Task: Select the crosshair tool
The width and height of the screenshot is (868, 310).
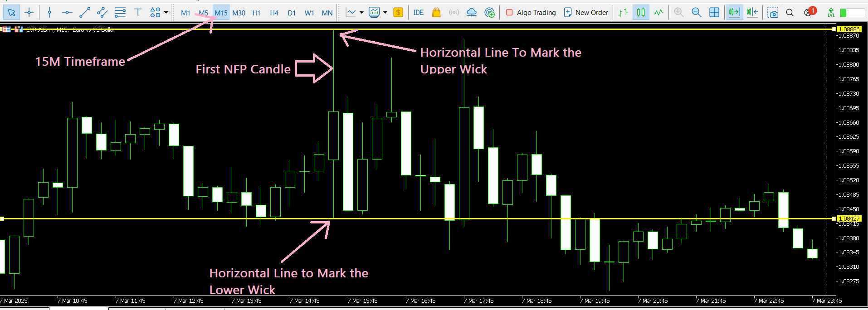Action: (29, 13)
